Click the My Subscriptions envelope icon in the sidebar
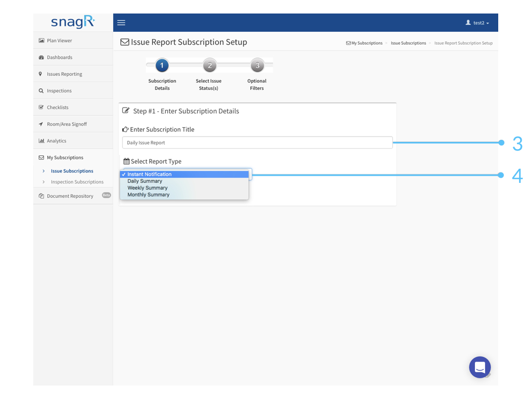The image size is (532, 399). coord(42,157)
